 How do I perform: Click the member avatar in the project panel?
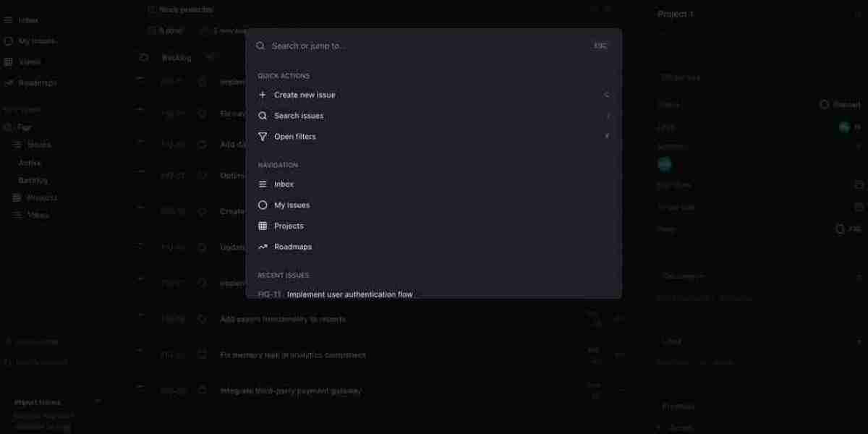click(x=665, y=164)
